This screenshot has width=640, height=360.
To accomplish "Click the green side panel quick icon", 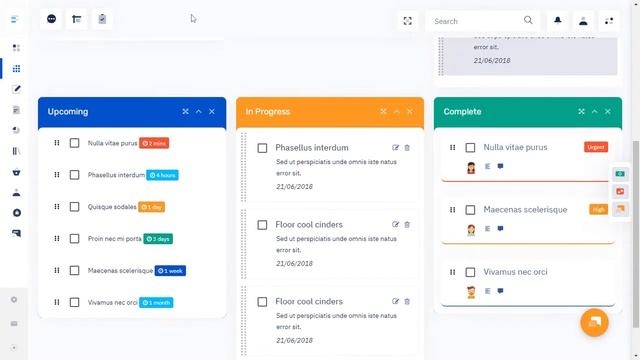I will (620, 174).
